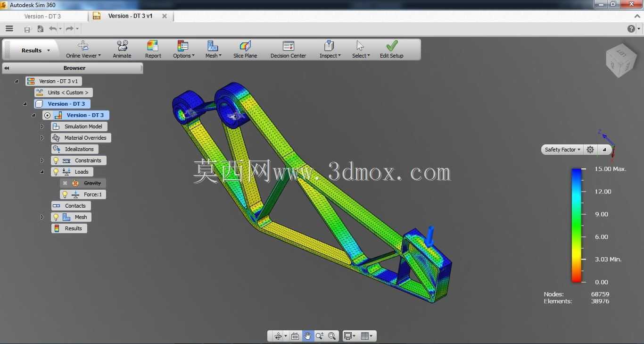
Task: Toggle Mesh visibility light bulb
Action: (56, 217)
